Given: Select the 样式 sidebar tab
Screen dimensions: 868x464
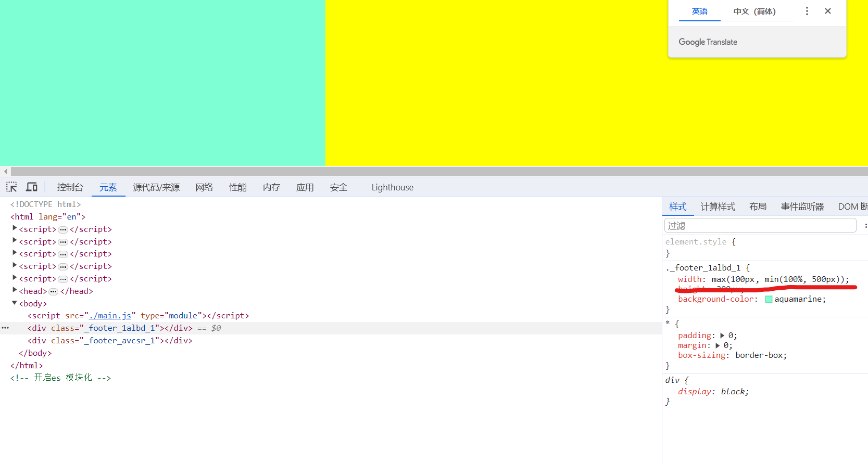Looking at the screenshot, I should tap(678, 207).
